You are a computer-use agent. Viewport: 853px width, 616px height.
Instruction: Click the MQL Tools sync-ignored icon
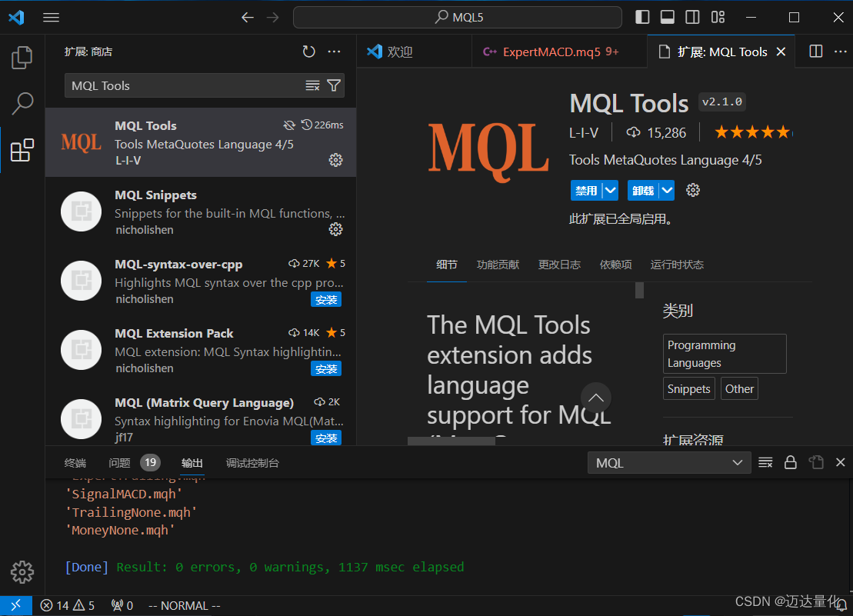[289, 125]
